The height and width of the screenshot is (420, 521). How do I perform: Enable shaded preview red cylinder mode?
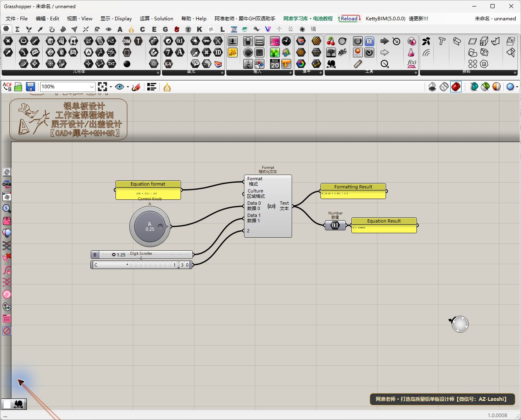click(456, 87)
